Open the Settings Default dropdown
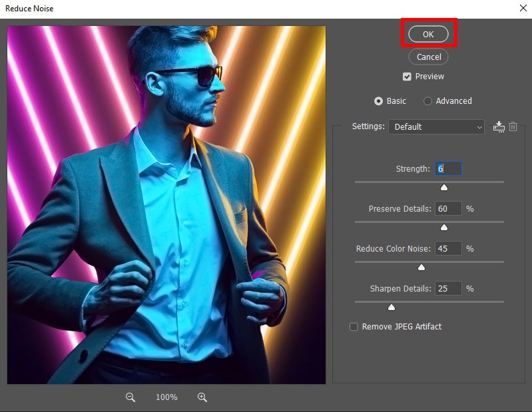This screenshot has height=412, width=532. tap(436, 127)
